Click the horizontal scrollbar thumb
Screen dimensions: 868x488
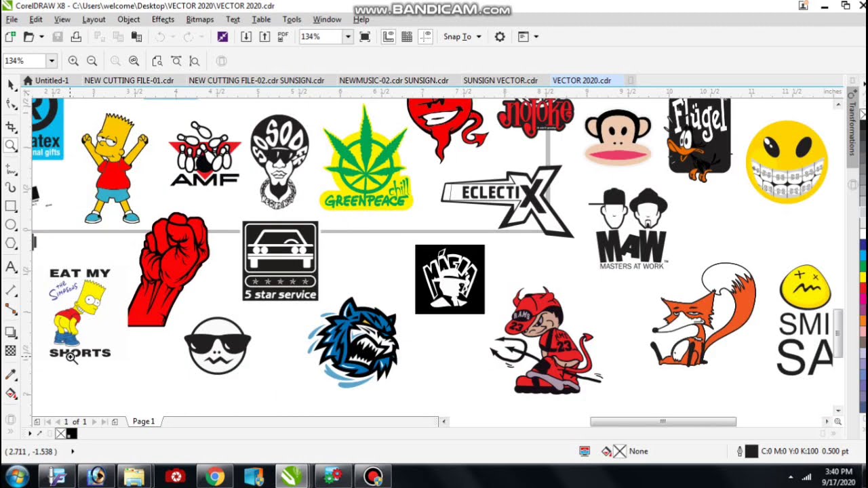pos(663,422)
